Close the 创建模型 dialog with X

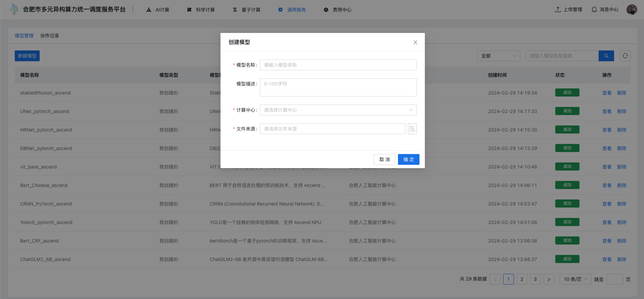click(415, 42)
